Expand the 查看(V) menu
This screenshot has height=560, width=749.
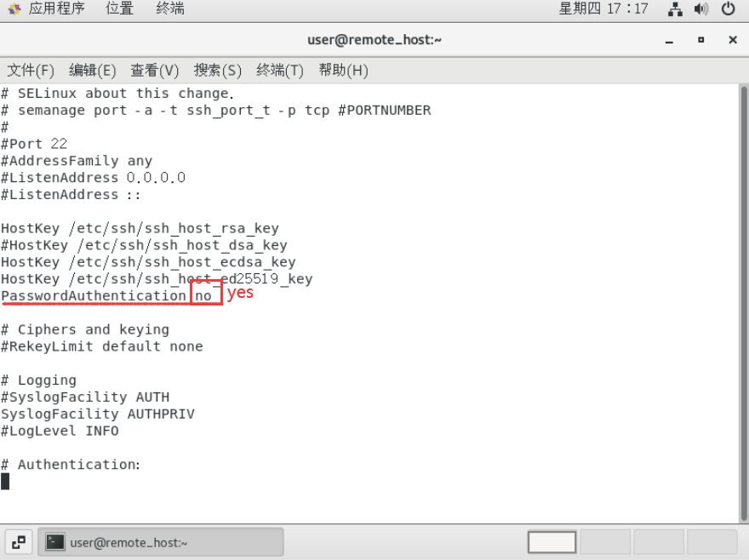tap(154, 71)
